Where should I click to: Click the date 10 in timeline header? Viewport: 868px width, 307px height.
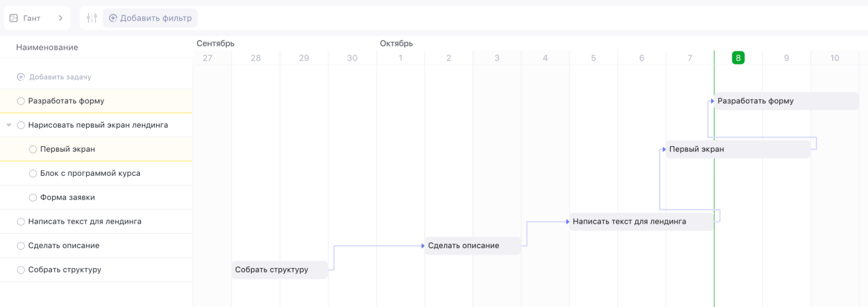click(x=835, y=58)
